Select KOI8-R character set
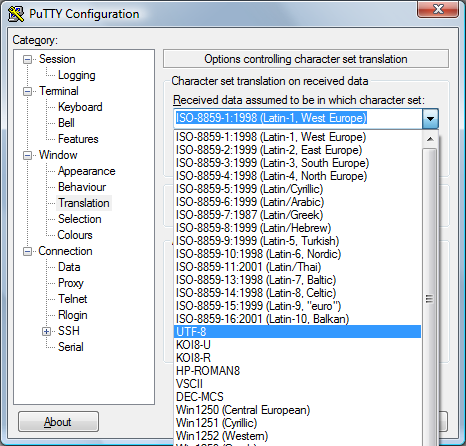466x446 pixels. coord(297,358)
